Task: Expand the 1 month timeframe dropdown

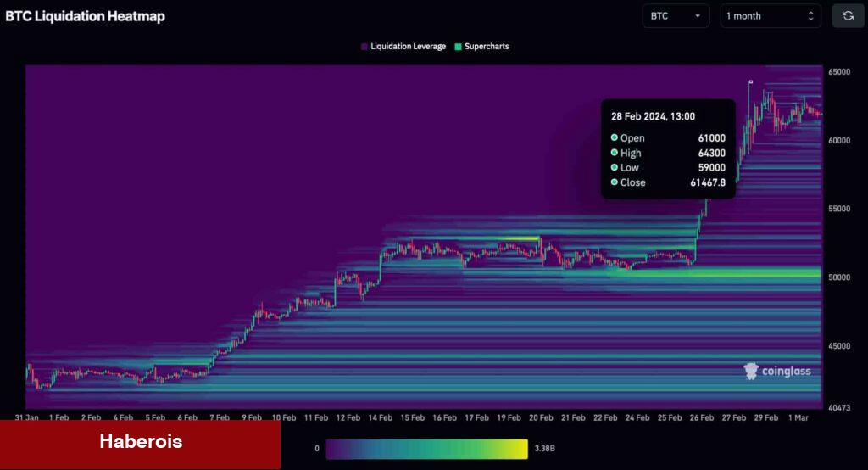Action: pyautogui.click(x=770, y=15)
